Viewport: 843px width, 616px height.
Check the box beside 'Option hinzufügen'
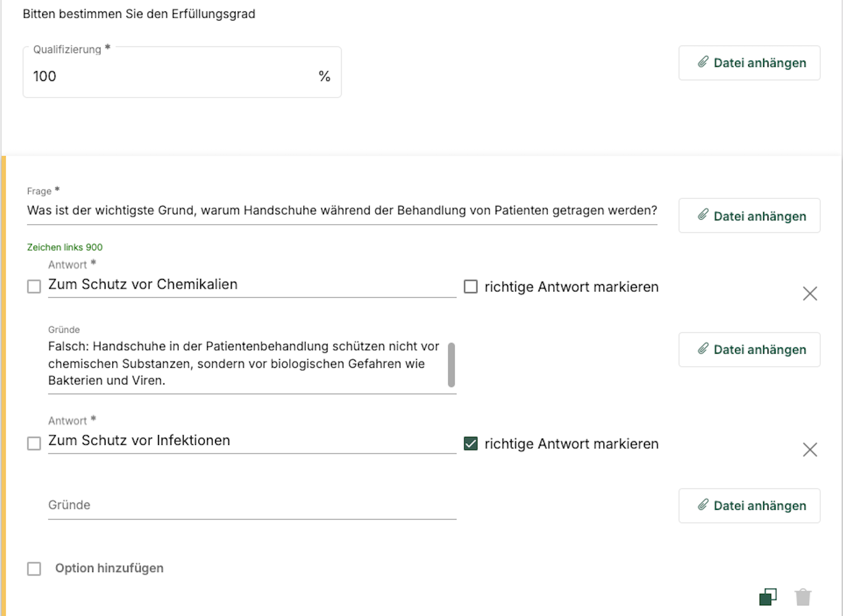tap(34, 569)
